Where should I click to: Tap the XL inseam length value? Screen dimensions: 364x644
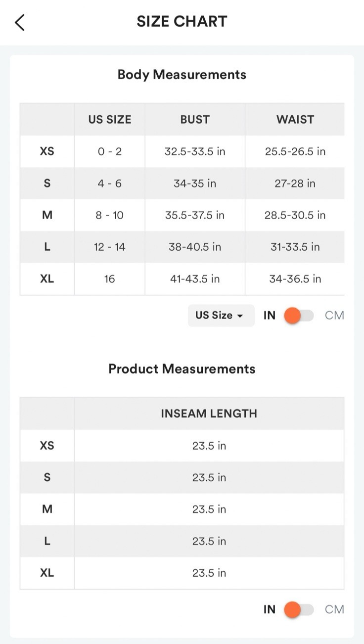209,573
